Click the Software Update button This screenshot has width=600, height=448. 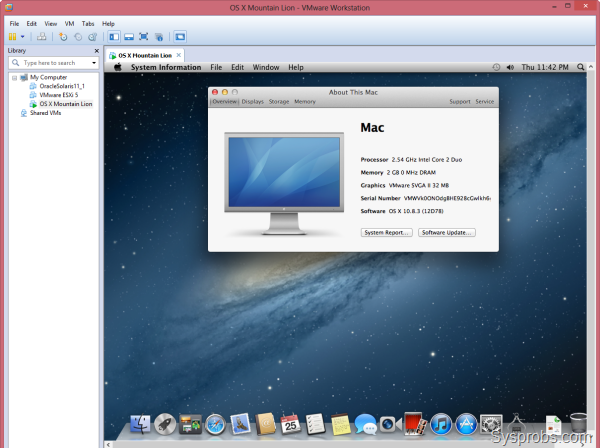coord(447,233)
